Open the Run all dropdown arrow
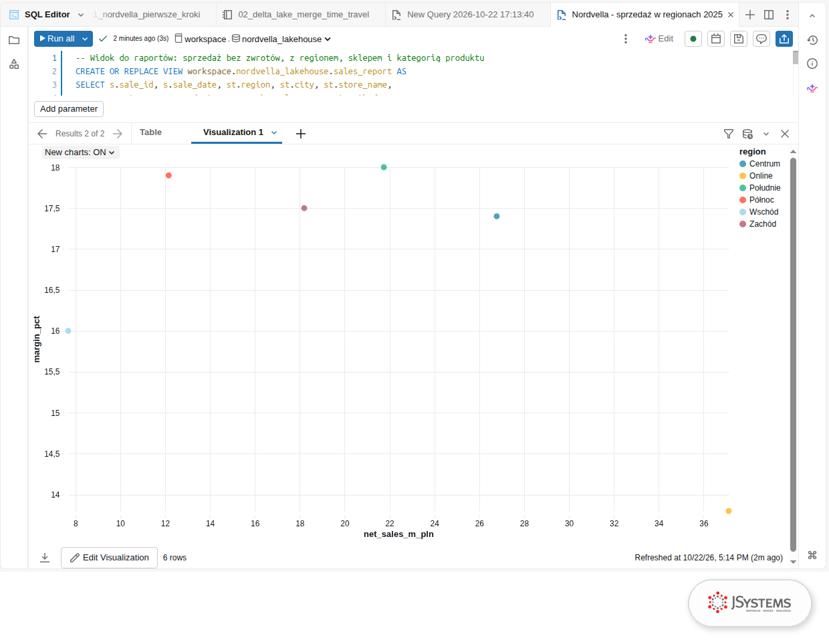The height and width of the screenshot is (644, 829). (85, 39)
